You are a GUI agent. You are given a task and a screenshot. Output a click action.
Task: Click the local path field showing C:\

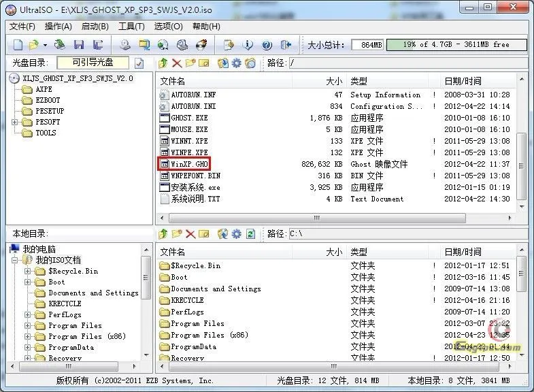408,234
